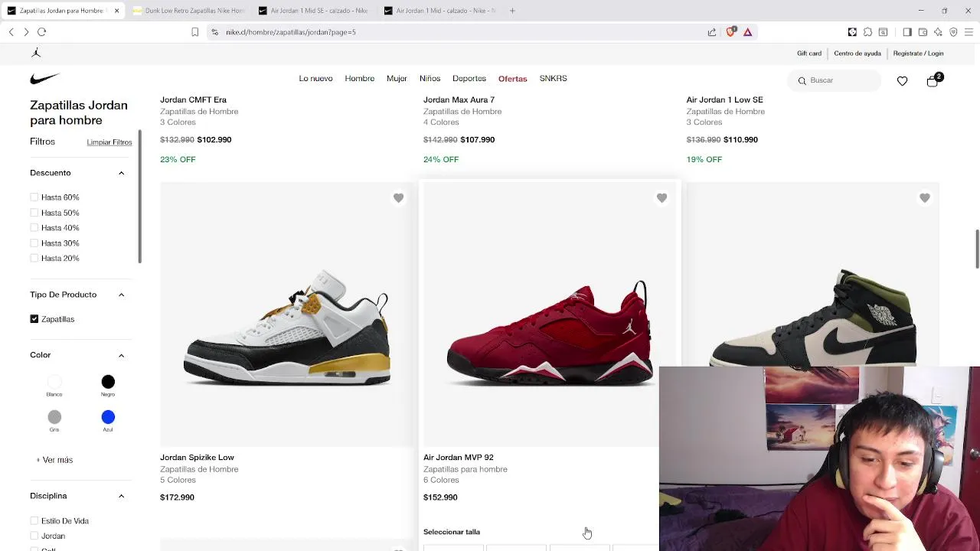
Task: Collapse the Tipo De Producto section
Action: (121, 295)
